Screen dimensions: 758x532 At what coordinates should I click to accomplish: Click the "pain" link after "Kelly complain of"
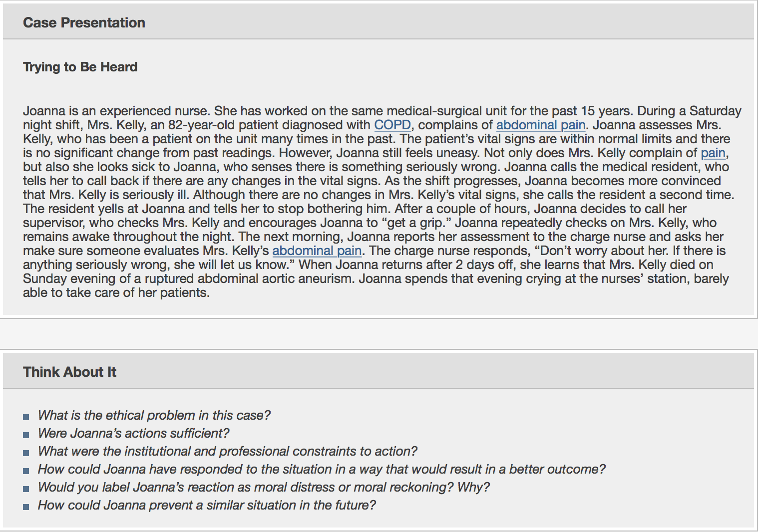tap(713, 153)
